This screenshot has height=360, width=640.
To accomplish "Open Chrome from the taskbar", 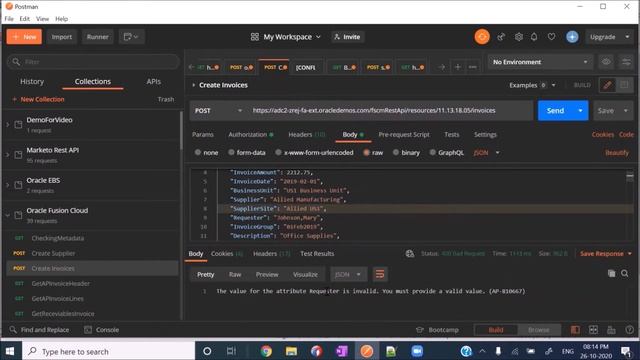I will coord(266,351).
